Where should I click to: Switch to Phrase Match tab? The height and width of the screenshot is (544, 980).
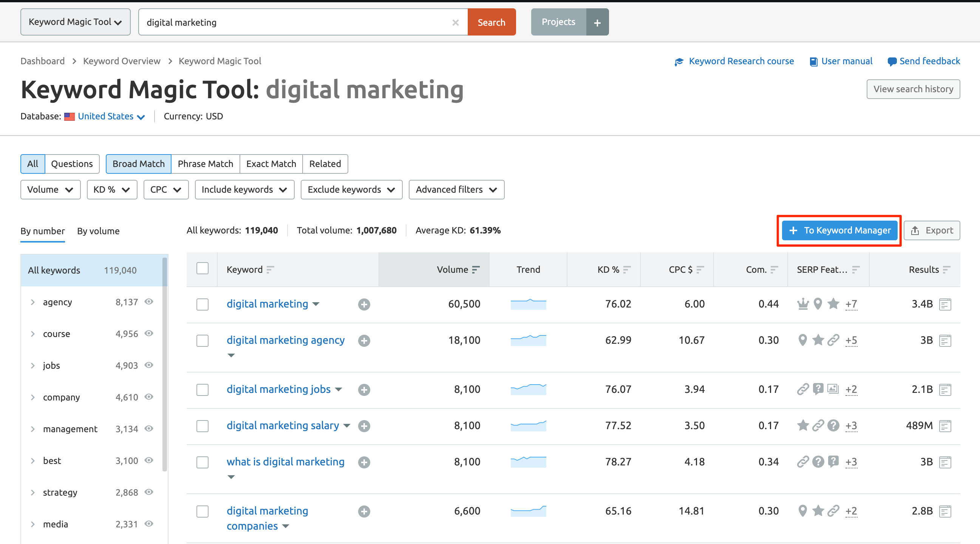click(205, 164)
